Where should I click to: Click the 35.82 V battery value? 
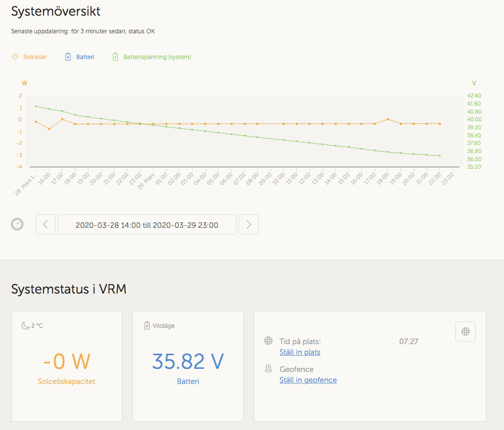(x=188, y=361)
